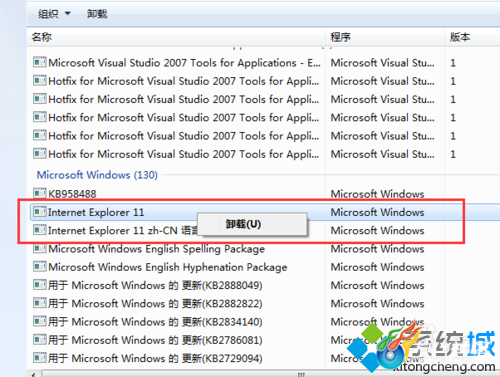Select Microsoft Windows English Hyphenation Package
Viewport: 500px width, 377px height.
click(168, 267)
